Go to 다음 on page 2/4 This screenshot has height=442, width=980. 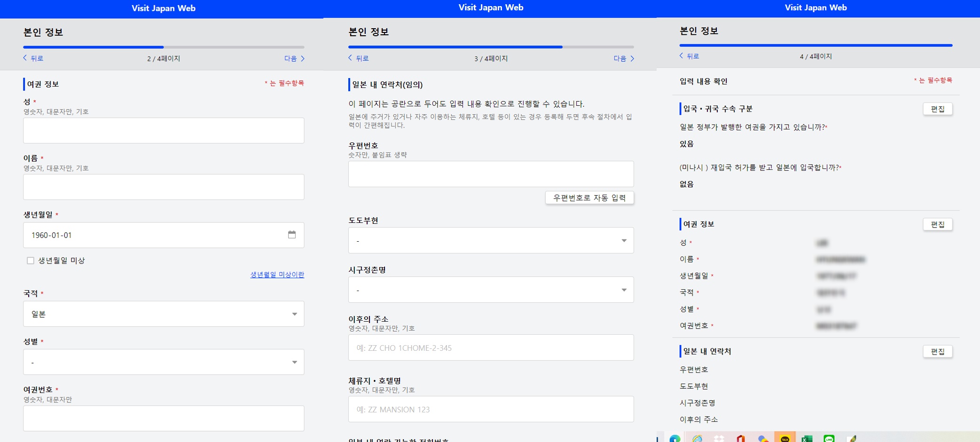point(295,58)
